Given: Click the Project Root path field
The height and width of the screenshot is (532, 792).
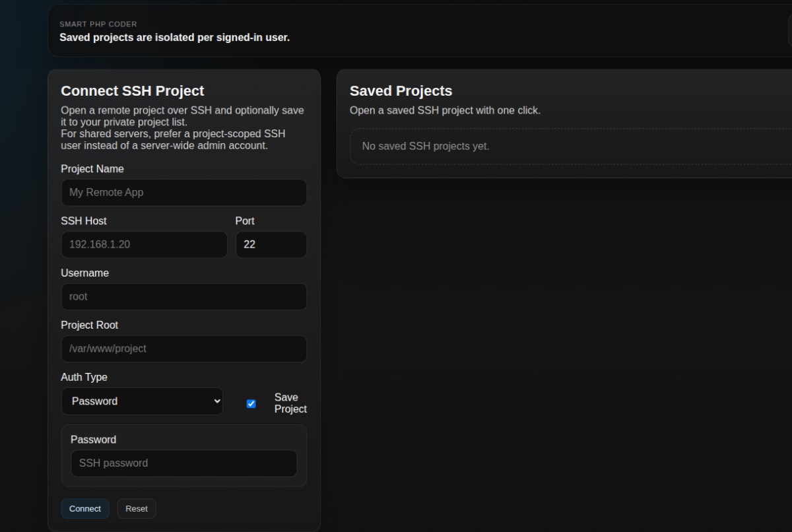Looking at the screenshot, I should [x=183, y=349].
